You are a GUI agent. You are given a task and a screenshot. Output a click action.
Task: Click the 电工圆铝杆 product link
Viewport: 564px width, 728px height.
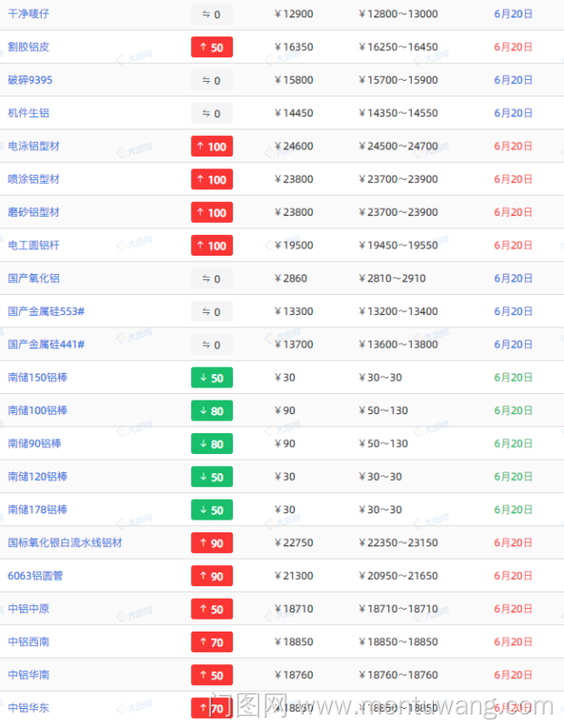34,245
